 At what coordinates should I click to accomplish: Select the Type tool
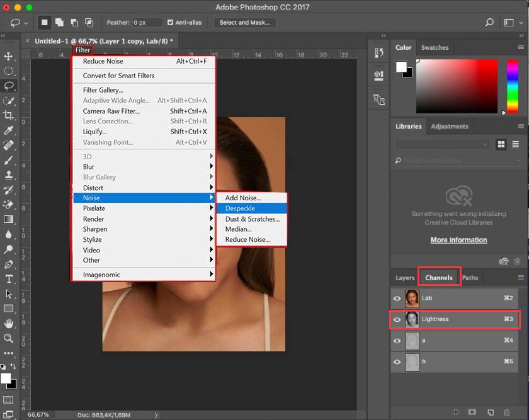[9, 279]
